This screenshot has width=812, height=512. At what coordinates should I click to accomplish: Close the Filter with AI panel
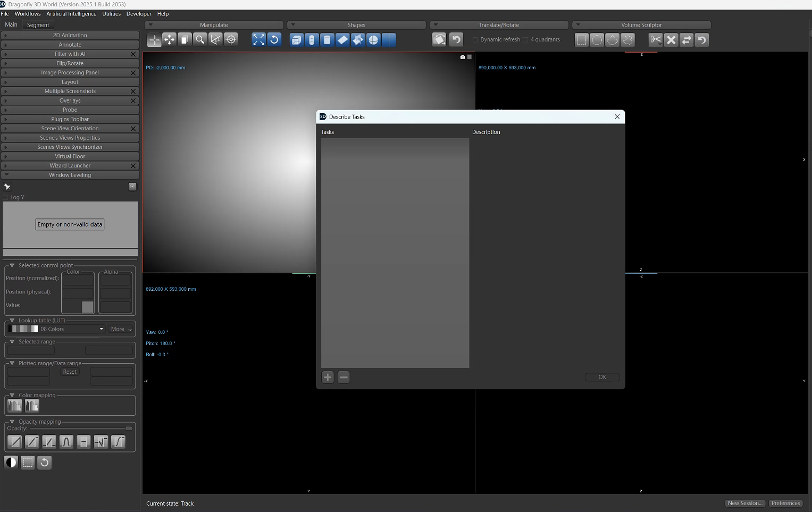pyautogui.click(x=133, y=54)
